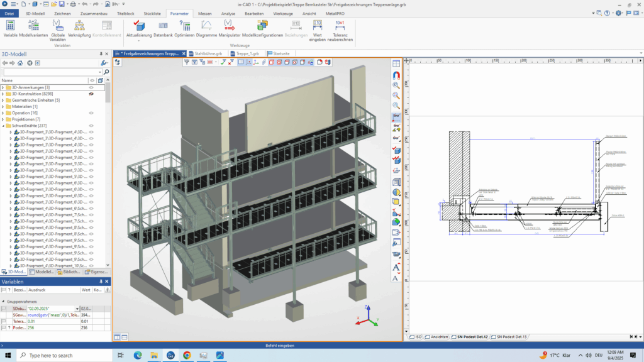Viewport: 644px width, 362px height.
Task: Open the Variable editor icon in ribbon
Action: click(x=11, y=25)
